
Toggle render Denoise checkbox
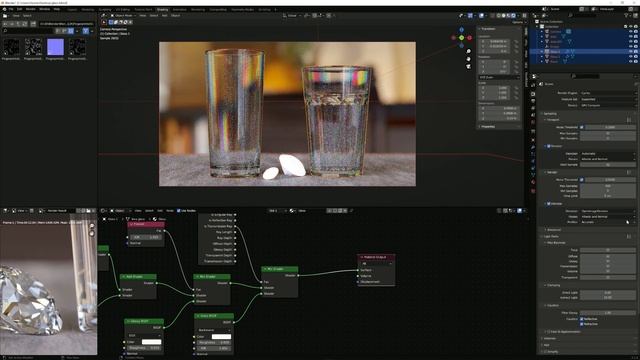(x=549, y=203)
